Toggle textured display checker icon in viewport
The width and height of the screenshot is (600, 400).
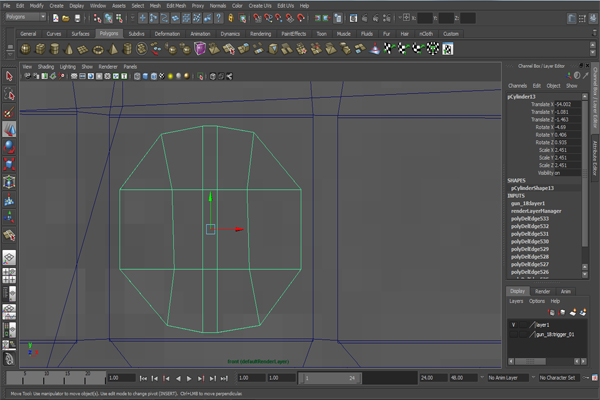pyautogui.click(x=162, y=76)
